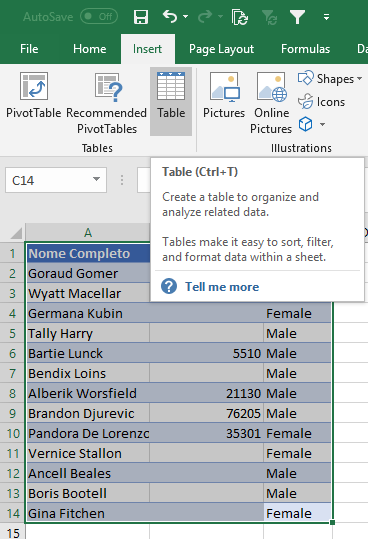Click the Name Box showing C14
The width and height of the screenshot is (368, 539).
pyautogui.click(x=48, y=180)
